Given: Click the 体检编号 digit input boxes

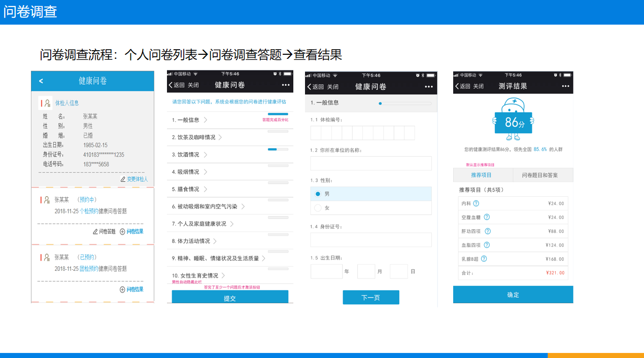Looking at the screenshot, I should click(x=362, y=133).
